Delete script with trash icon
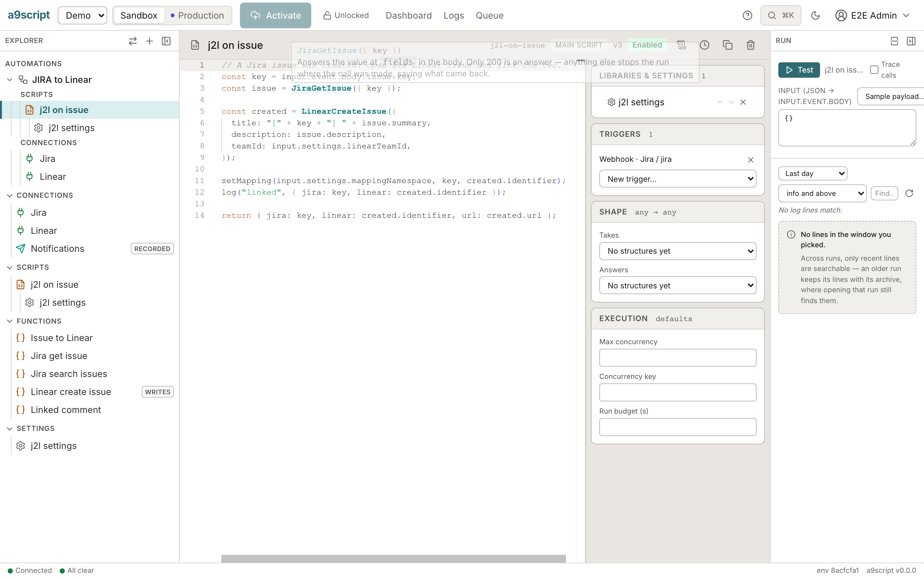Image resolution: width=924 pixels, height=578 pixels. coord(751,45)
